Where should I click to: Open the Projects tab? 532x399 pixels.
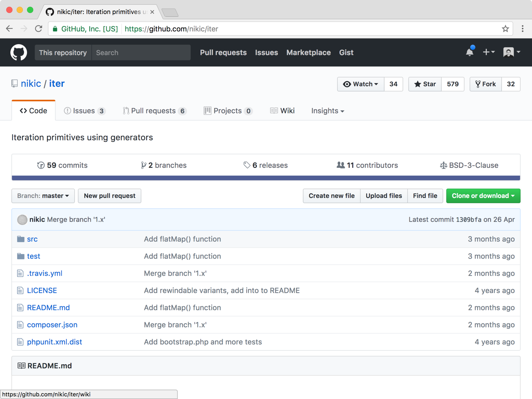click(228, 111)
